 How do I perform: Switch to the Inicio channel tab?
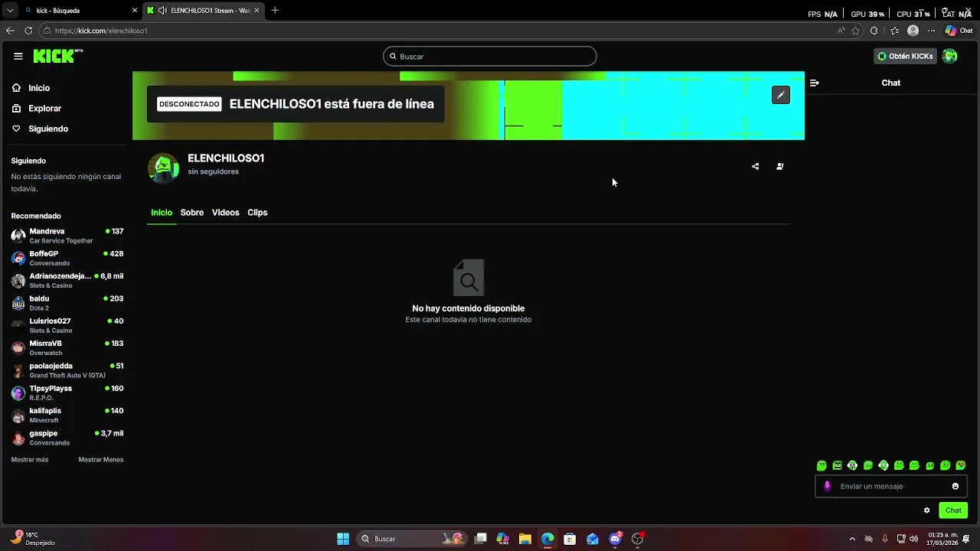[162, 213]
